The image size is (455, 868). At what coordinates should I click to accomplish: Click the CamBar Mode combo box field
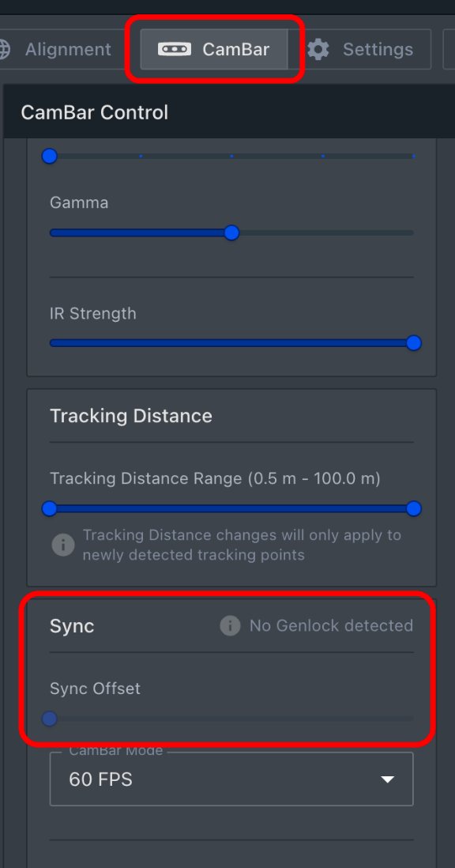(x=231, y=779)
